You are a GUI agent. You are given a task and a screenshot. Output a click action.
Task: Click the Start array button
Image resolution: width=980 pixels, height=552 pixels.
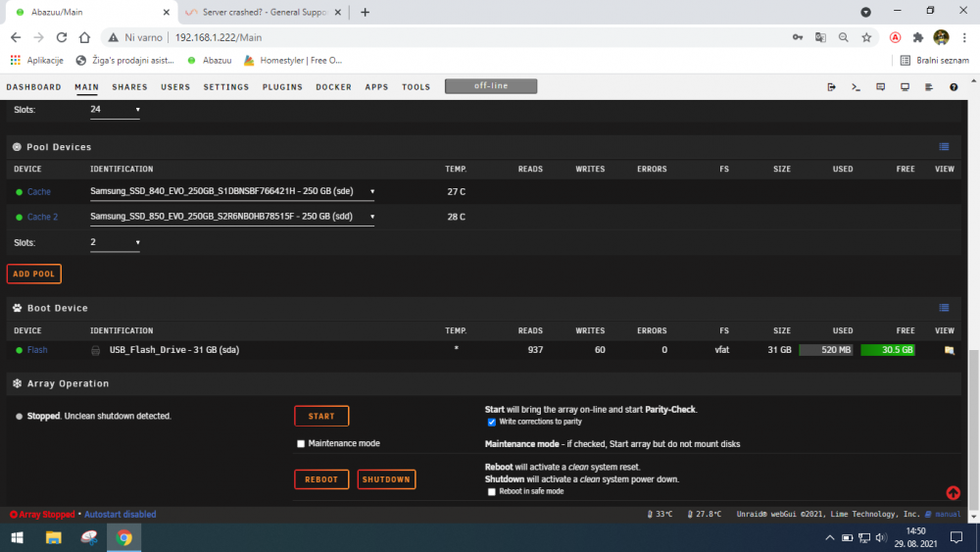point(321,417)
